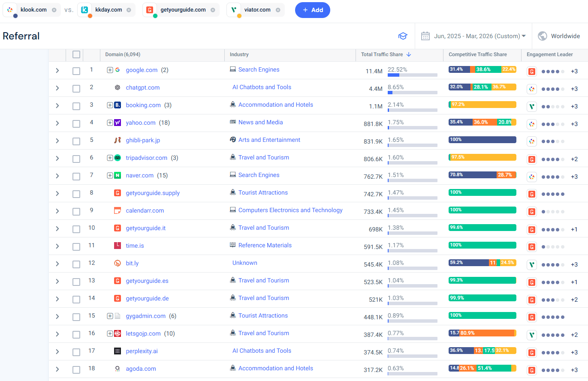Click the Booking.com favicon in row 3
Image resolution: width=588 pixels, height=381 pixels.
click(x=117, y=105)
